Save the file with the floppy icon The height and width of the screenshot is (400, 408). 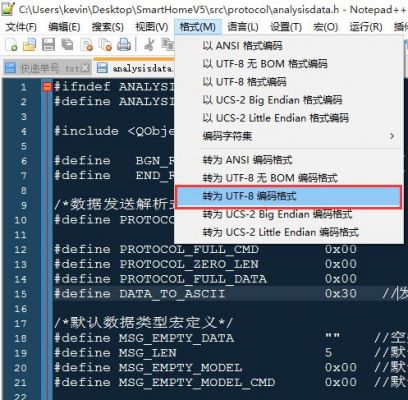[x=48, y=45]
